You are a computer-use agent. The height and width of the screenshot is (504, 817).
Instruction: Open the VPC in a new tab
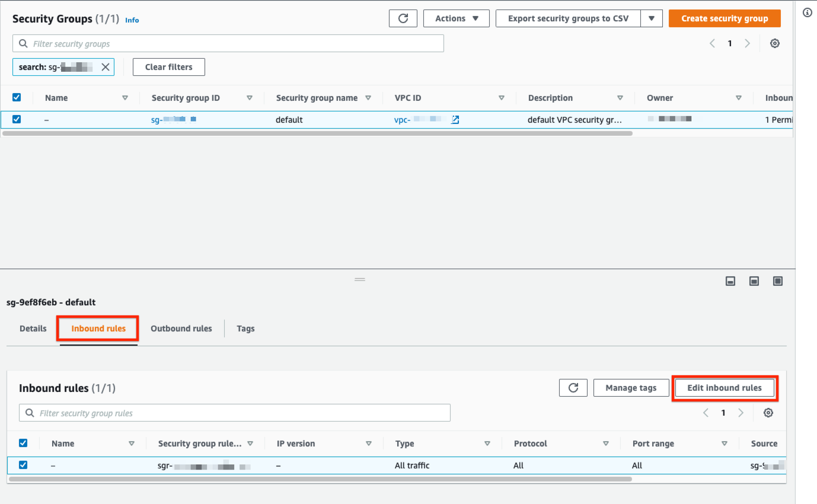455,119
